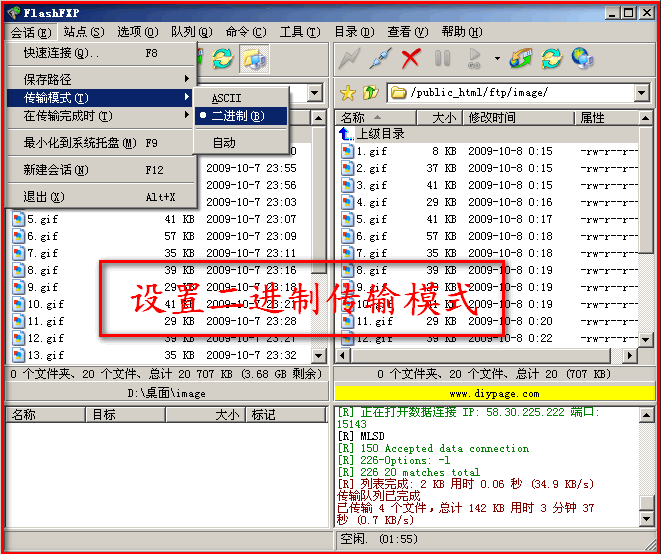The image size is (661, 554).
Task: Open the 站点 menu
Action: tap(84, 32)
